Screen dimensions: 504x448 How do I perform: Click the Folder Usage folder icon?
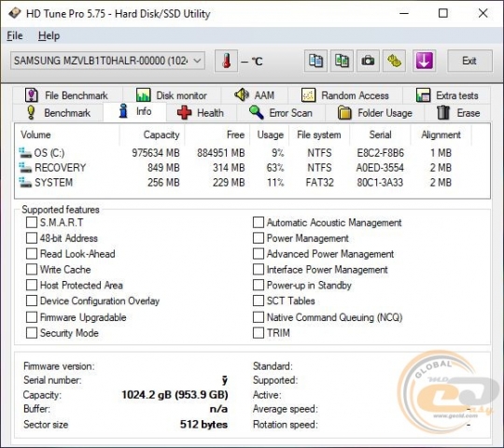(344, 113)
